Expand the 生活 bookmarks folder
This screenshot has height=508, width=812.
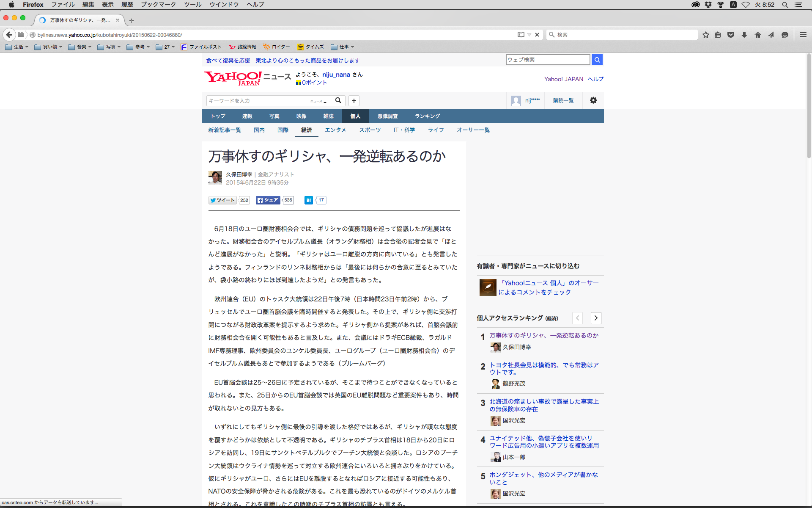pos(17,47)
